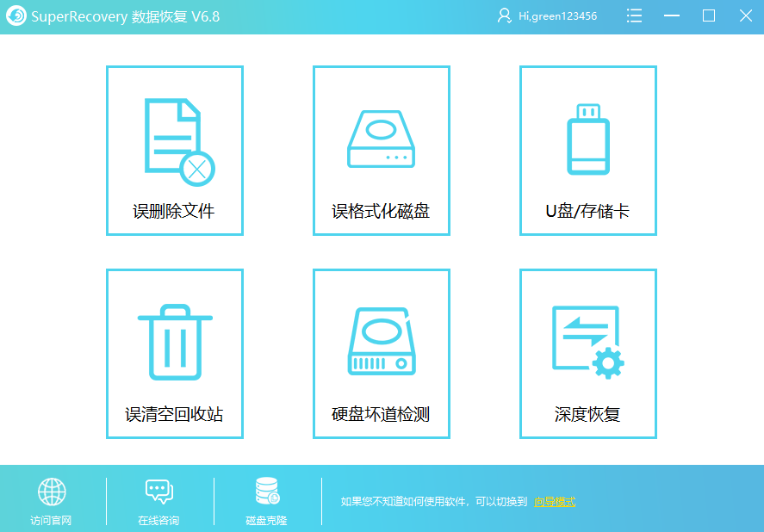Click the SuperRecovery logo icon
764x532 pixels.
coord(16,16)
